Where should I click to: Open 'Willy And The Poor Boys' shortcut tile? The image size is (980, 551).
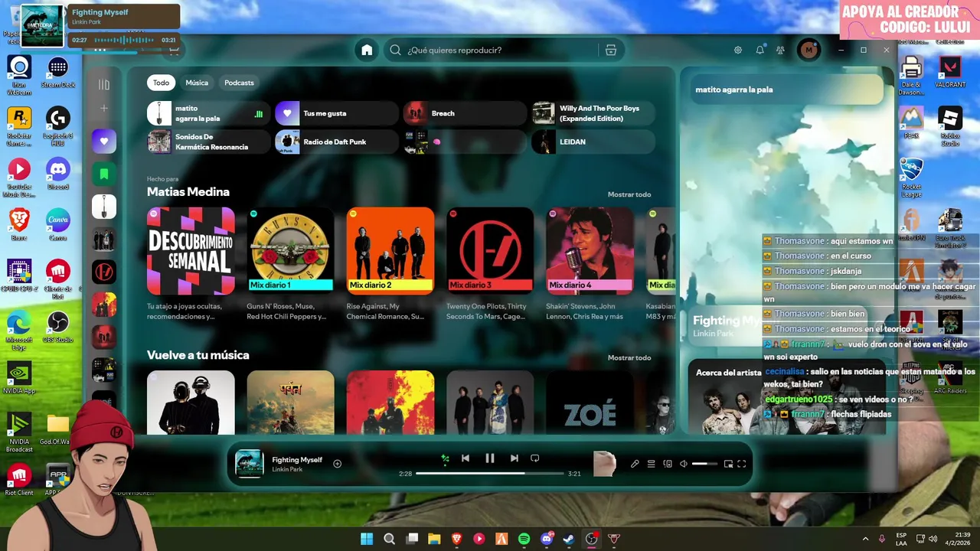(593, 113)
